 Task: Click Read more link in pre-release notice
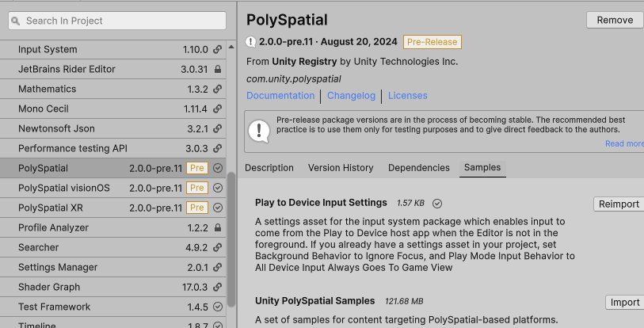click(x=624, y=143)
